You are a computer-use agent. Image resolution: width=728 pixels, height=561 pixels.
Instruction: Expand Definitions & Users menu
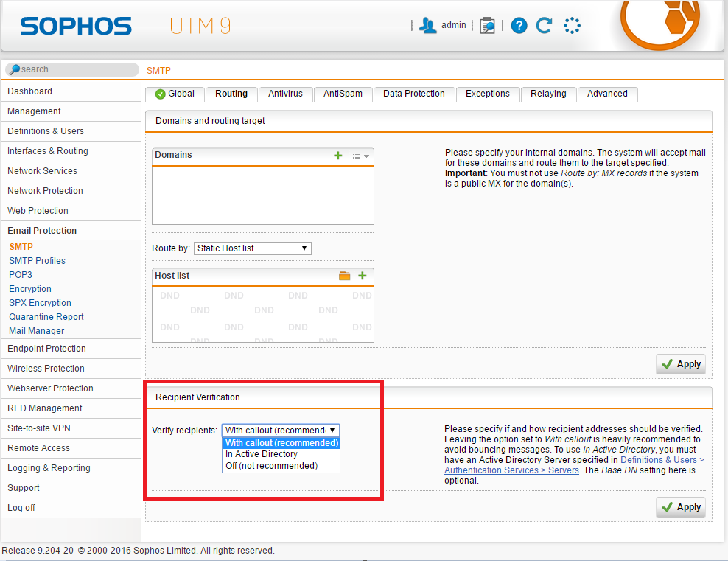click(71, 131)
